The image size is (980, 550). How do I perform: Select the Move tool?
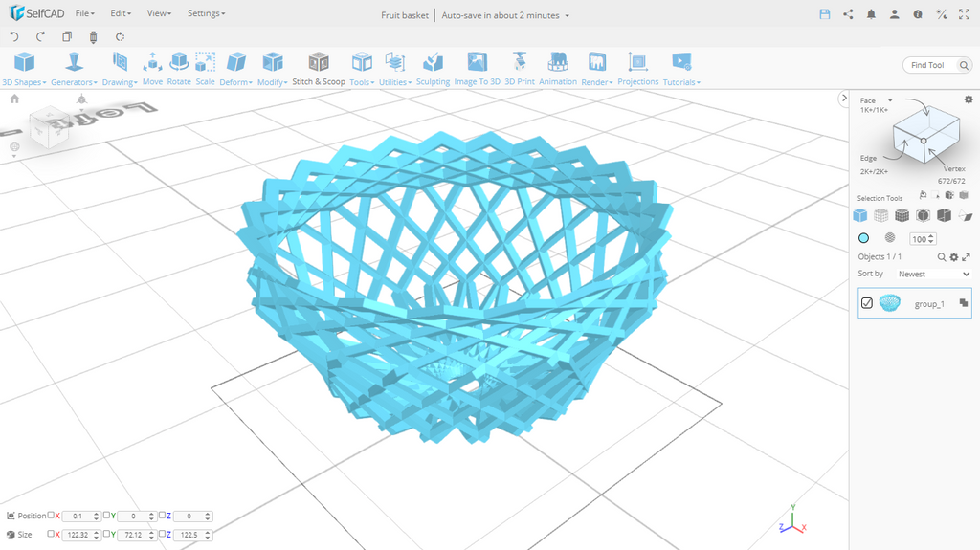pos(152,67)
